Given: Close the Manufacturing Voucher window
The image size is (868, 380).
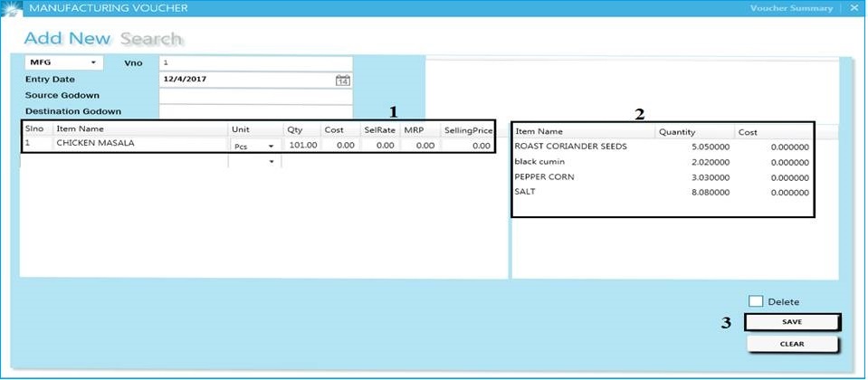Looking at the screenshot, I should [853, 8].
